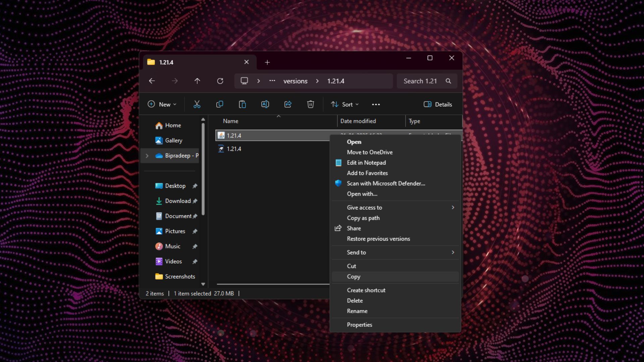Image resolution: width=644 pixels, height=362 pixels.
Task: Click the Rename toolbar icon
Action: [265, 104]
